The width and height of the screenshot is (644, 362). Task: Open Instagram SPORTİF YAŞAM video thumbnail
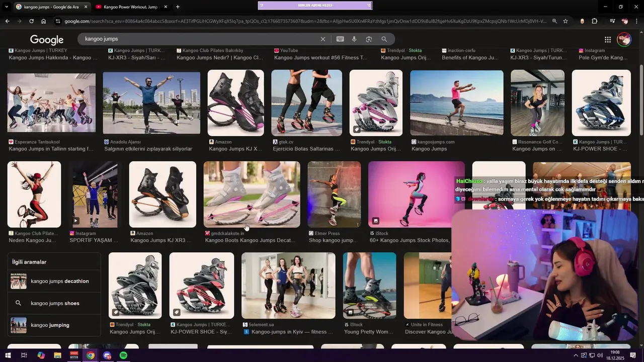(95, 194)
